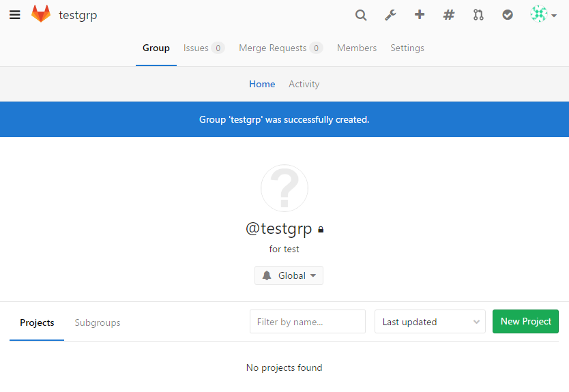
Task: Open the user avatar menu
Action: pyautogui.click(x=543, y=14)
